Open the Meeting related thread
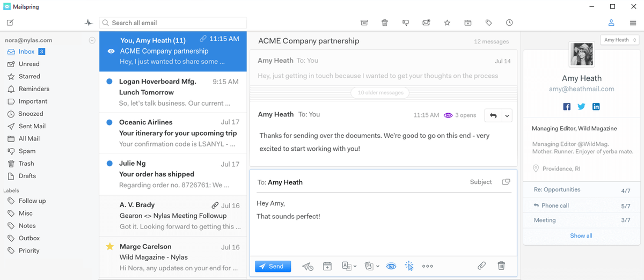Image resolution: width=644 pixels, height=280 pixels. tap(582, 220)
